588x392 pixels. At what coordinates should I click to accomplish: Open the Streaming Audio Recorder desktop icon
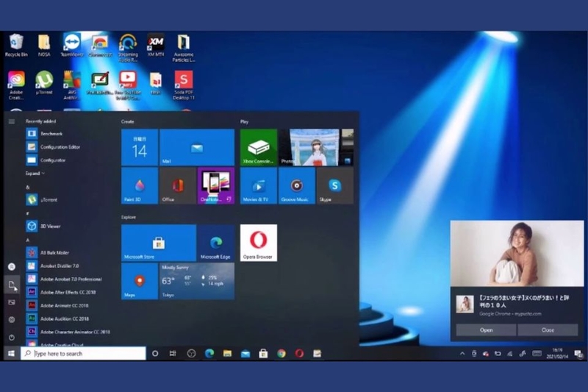[128, 48]
